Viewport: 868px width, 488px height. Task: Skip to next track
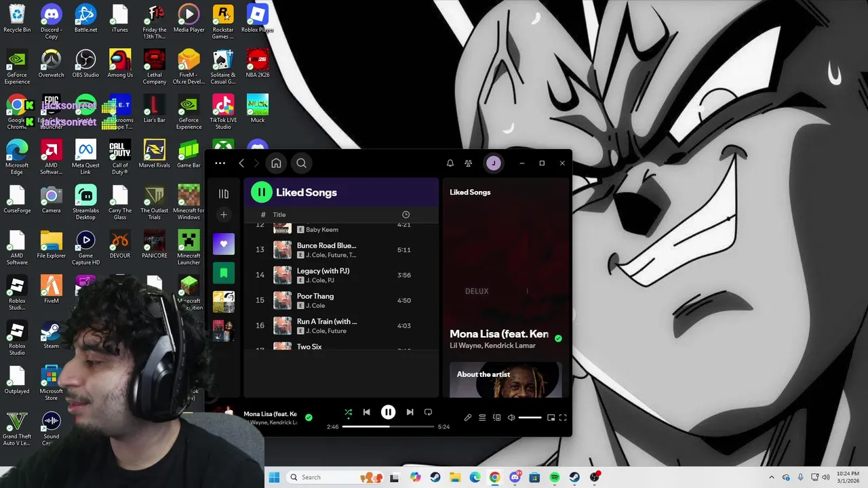[410, 412]
